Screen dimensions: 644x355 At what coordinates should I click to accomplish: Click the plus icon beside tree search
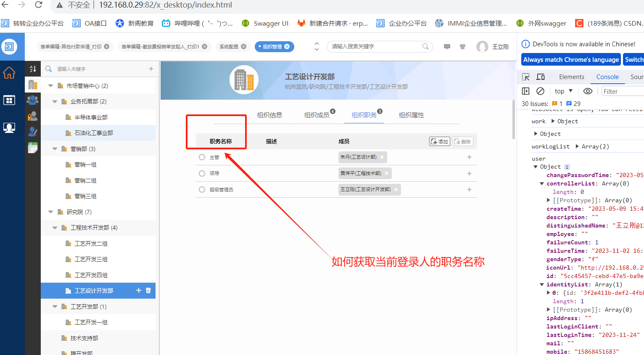coord(151,69)
